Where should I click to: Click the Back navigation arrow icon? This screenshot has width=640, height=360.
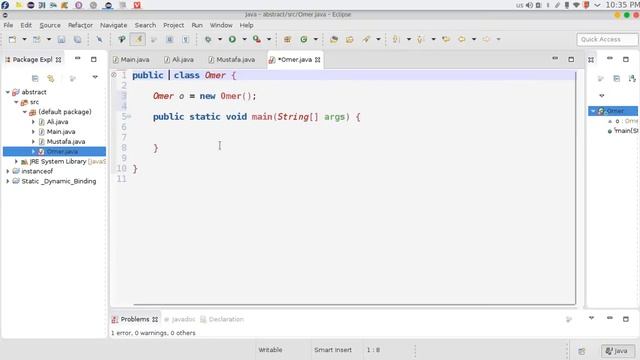462,39
